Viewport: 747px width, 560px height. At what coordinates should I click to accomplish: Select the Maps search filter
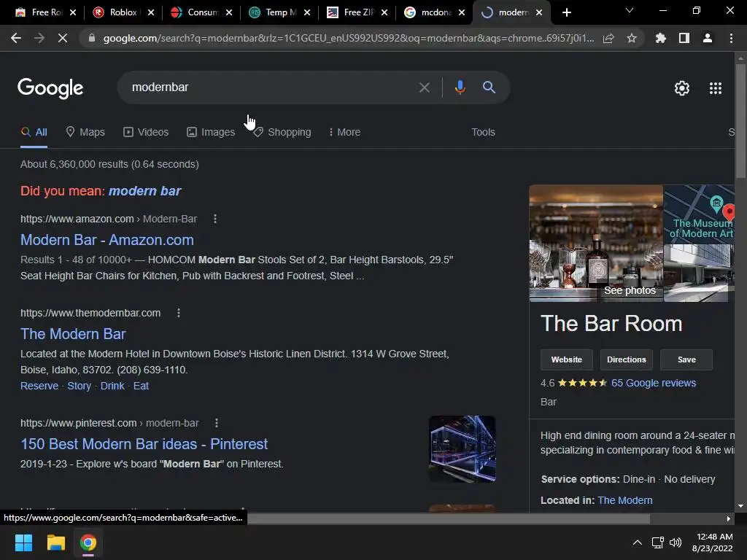pos(85,132)
